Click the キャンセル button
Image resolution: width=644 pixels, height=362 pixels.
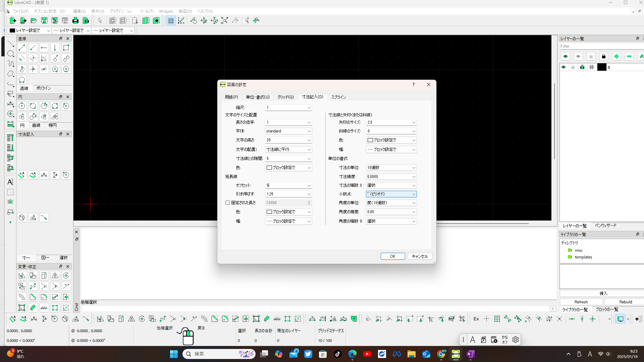pos(420,256)
